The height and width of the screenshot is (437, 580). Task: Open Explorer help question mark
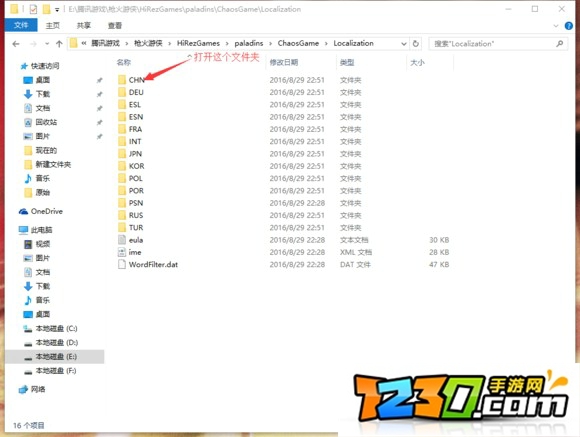pos(569,26)
